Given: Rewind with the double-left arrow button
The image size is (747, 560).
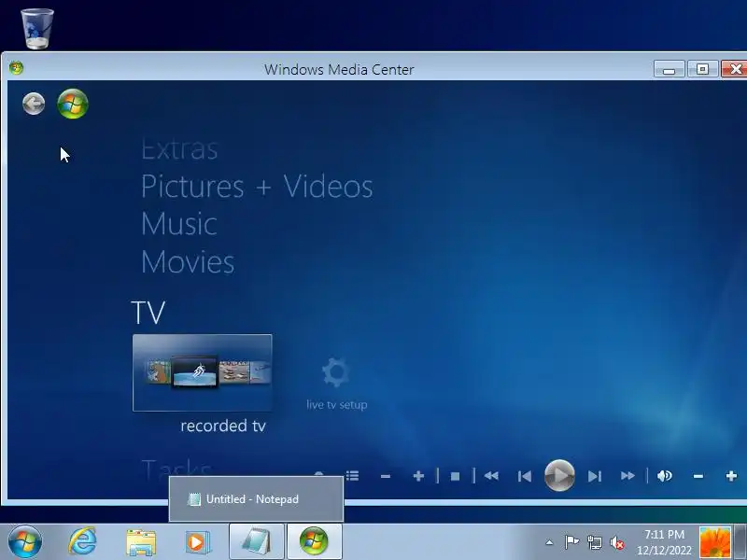Looking at the screenshot, I should (491, 476).
